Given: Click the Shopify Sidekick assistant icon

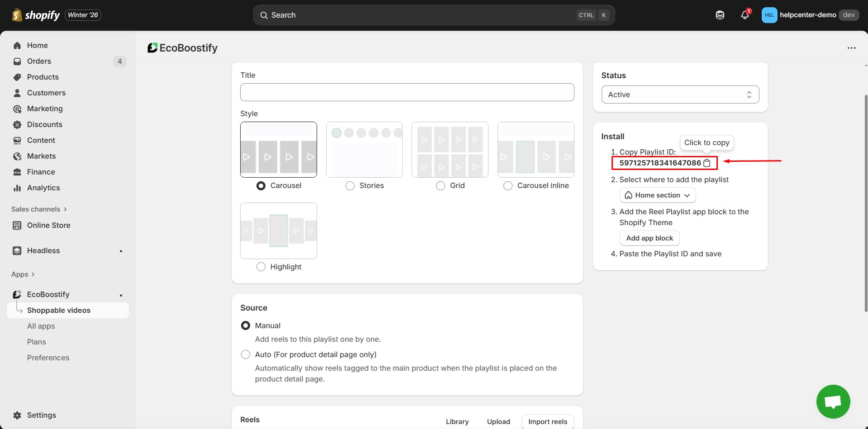Looking at the screenshot, I should coord(720,15).
